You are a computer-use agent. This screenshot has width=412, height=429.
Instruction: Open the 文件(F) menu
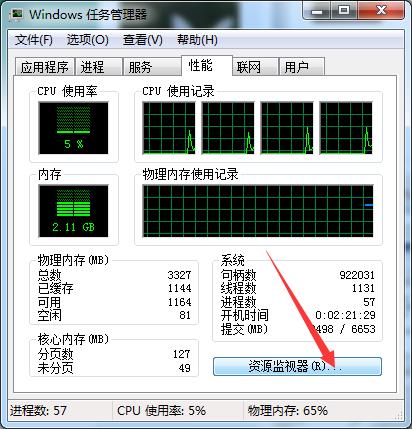(34, 40)
